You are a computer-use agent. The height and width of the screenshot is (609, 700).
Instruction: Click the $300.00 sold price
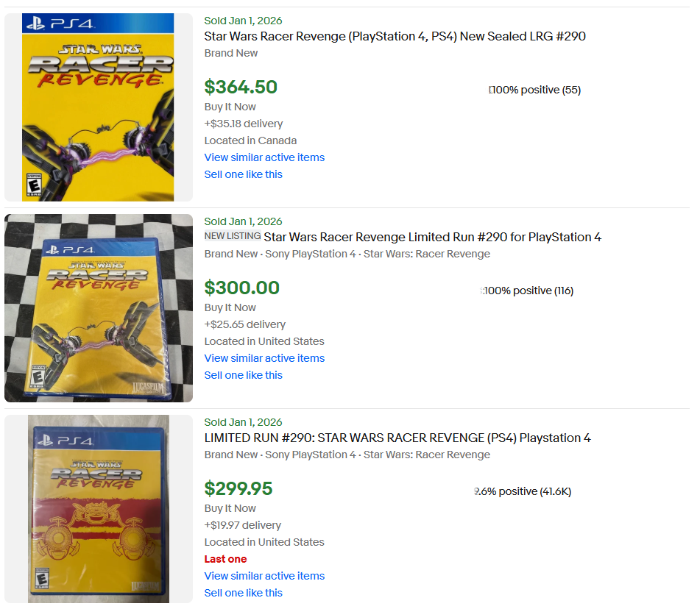(241, 288)
